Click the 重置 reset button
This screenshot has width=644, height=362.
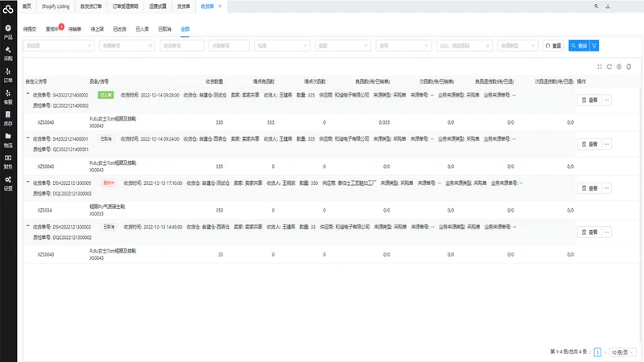553,46
